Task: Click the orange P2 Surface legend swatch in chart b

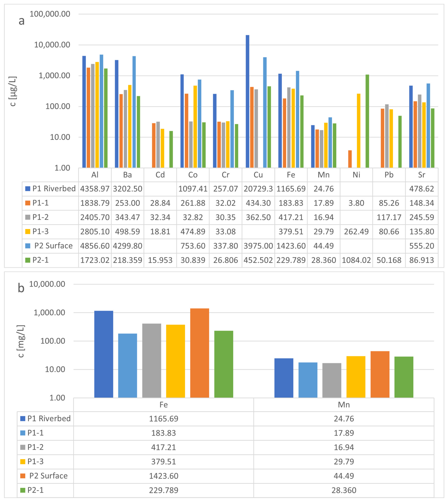Action: [23, 476]
